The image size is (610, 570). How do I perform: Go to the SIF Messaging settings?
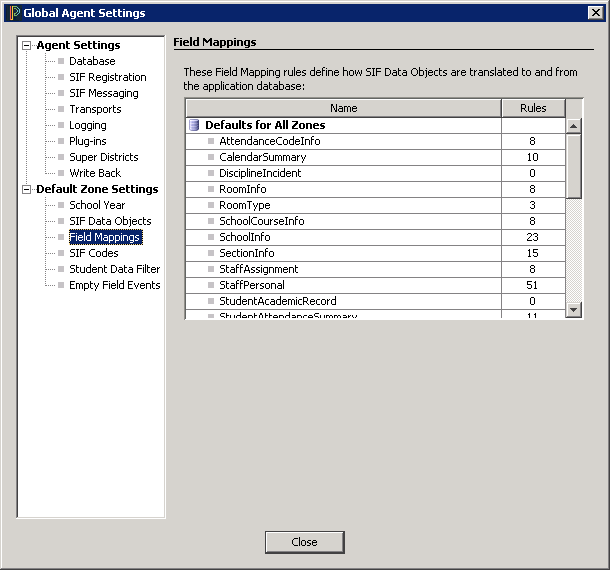(x=104, y=93)
